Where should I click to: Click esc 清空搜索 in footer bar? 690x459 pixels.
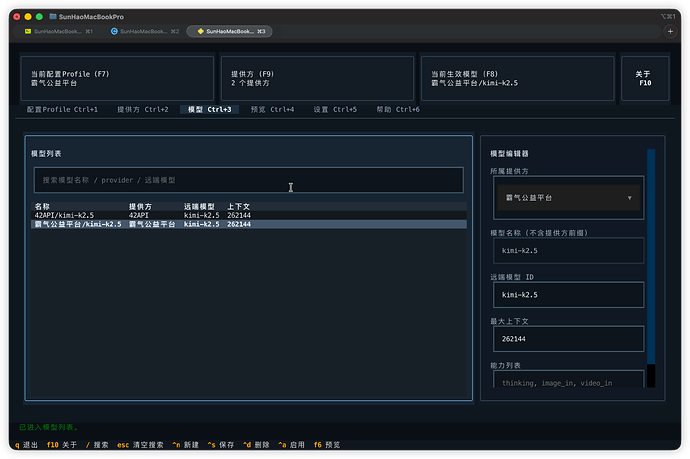(140, 445)
